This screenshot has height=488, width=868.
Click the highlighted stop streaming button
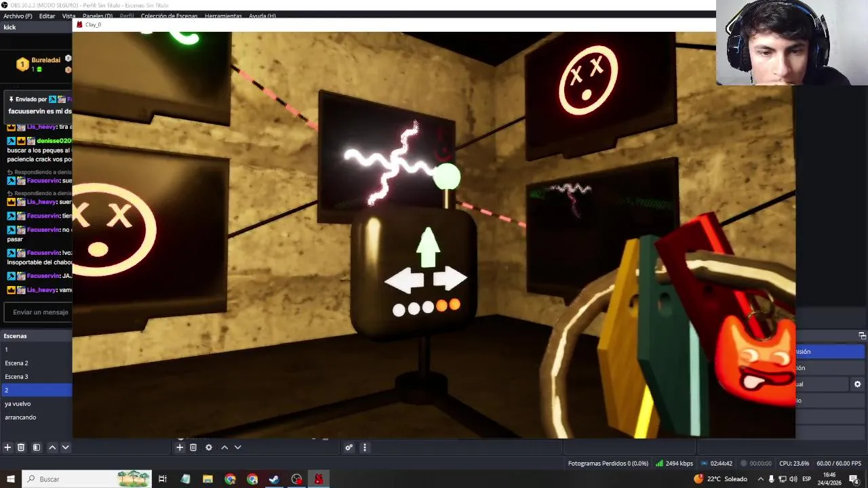pyautogui.click(x=829, y=352)
